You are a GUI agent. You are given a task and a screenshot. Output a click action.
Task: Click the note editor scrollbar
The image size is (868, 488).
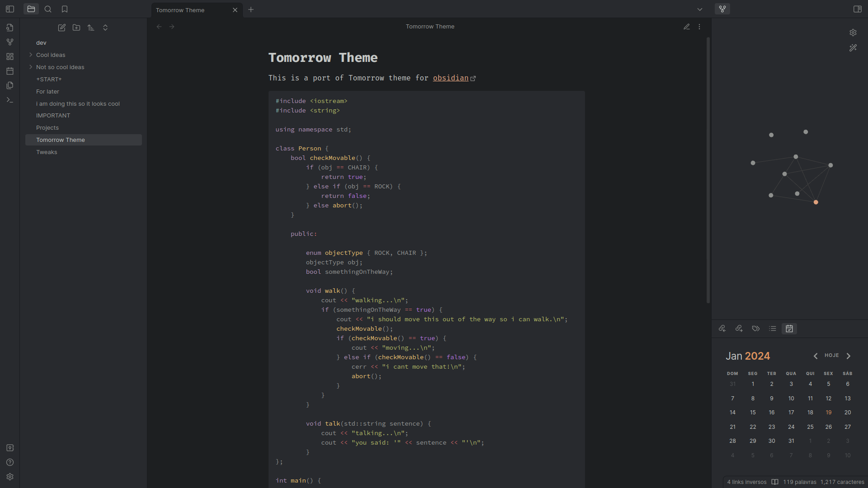(708, 170)
